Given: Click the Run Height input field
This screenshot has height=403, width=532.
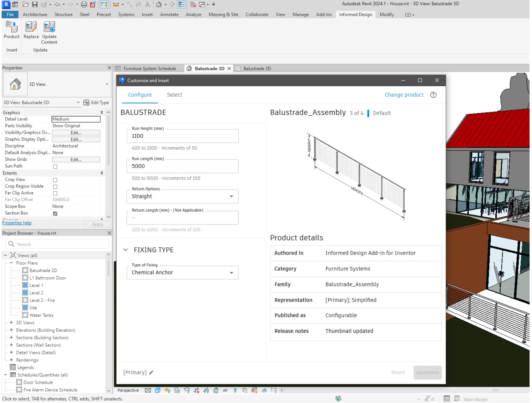Looking at the screenshot, I should coord(182,136).
